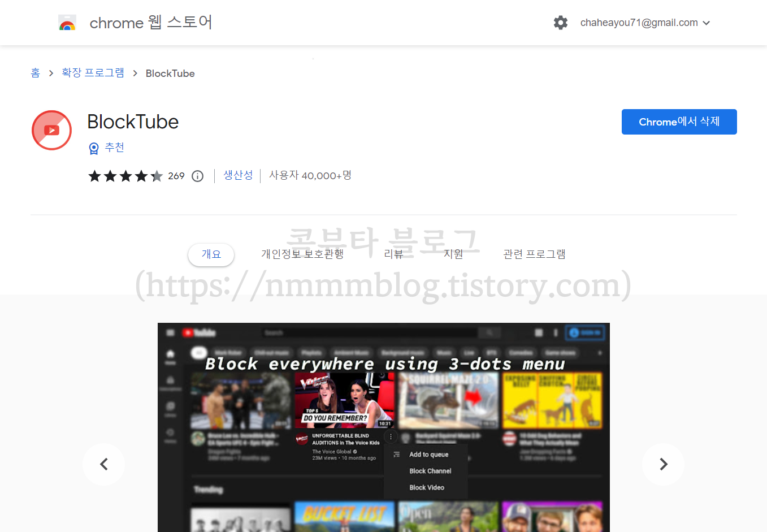Click the 사용자 40,000+명 user count text

point(310,175)
